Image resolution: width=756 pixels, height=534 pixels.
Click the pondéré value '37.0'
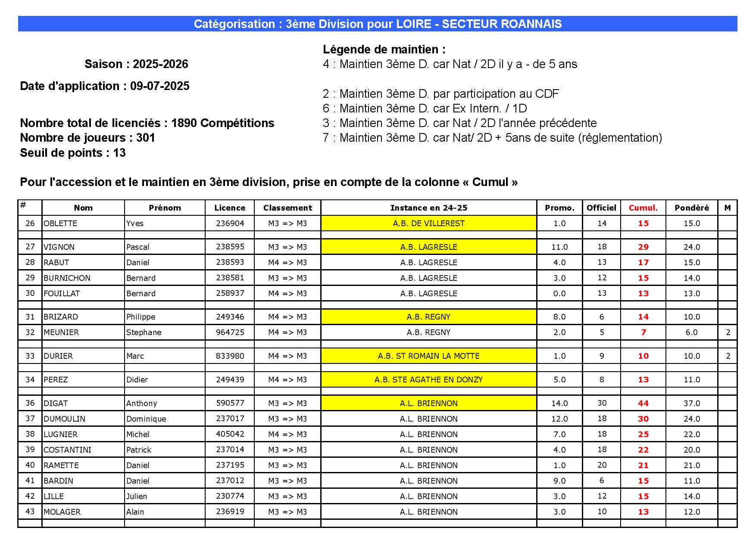click(x=692, y=404)
